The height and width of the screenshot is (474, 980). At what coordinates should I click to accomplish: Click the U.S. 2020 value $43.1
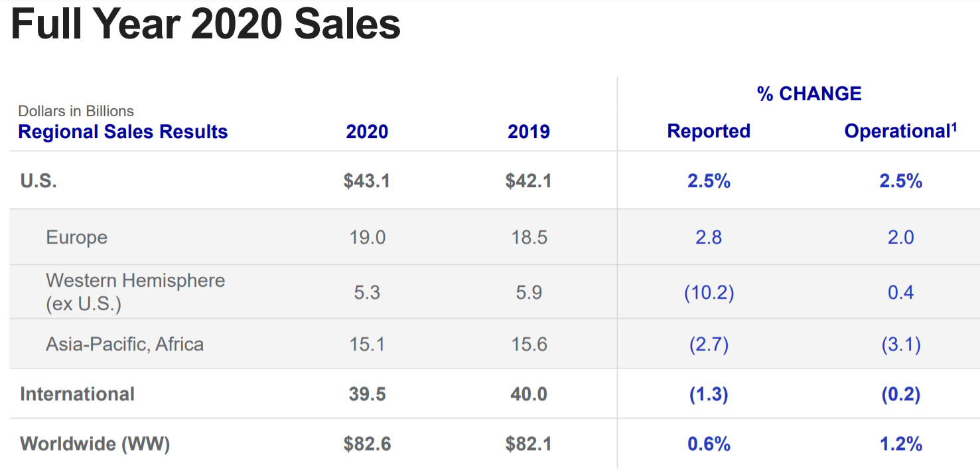(x=367, y=181)
